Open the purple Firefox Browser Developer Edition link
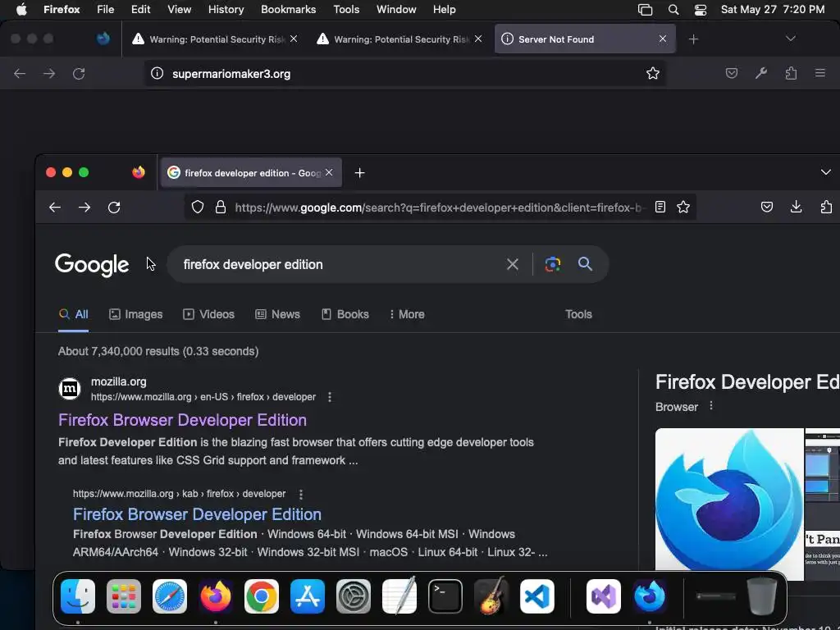Viewport: 840px width, 630px height. (183, 420)
